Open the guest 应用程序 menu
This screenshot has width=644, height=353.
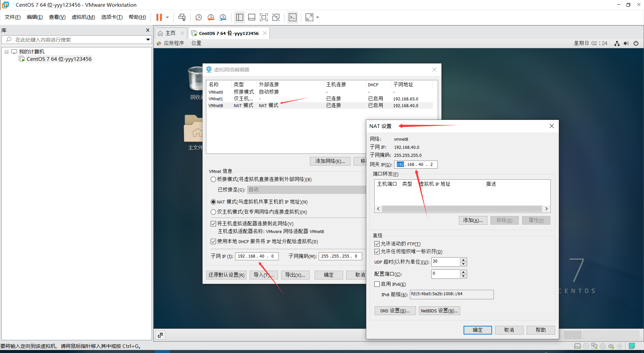click(174, 43)
